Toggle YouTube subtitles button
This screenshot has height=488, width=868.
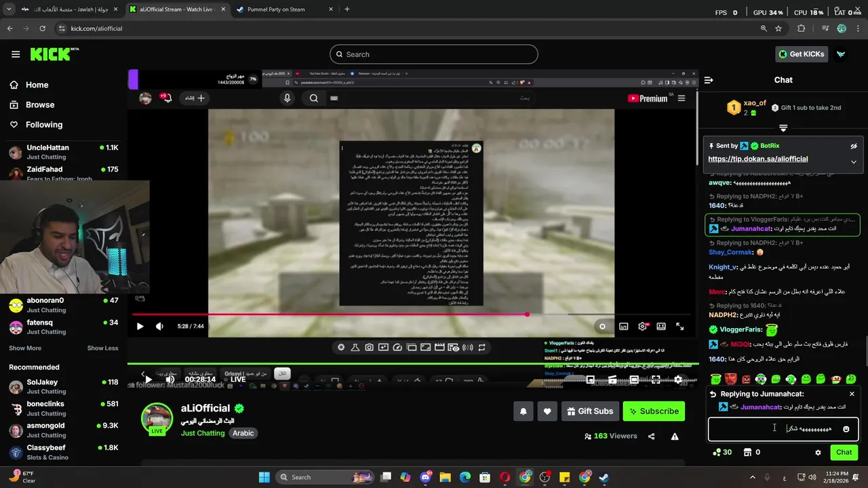click(x=624, y=327)
